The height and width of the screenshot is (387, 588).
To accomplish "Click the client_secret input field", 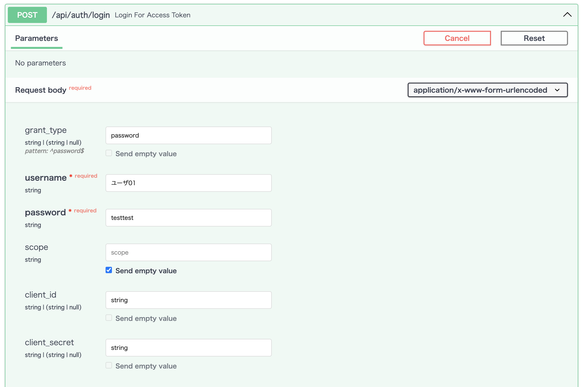I will coord(188,348).
